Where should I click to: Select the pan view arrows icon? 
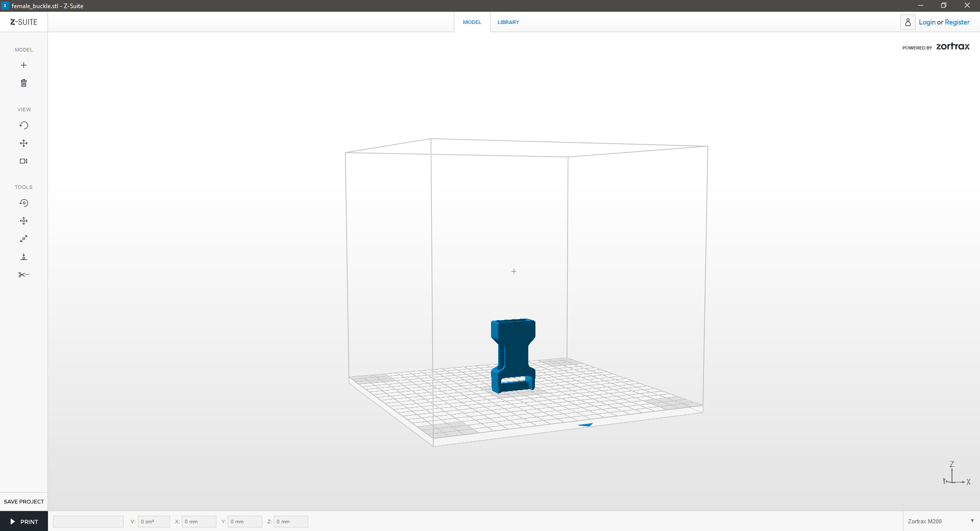(x=23, y=143)
